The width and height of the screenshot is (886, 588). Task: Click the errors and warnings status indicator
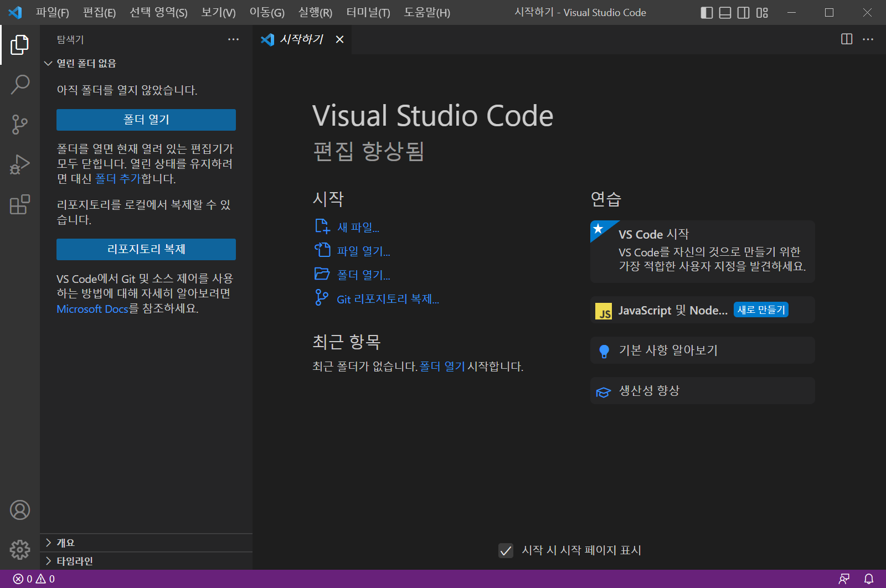tap(34, 579)
